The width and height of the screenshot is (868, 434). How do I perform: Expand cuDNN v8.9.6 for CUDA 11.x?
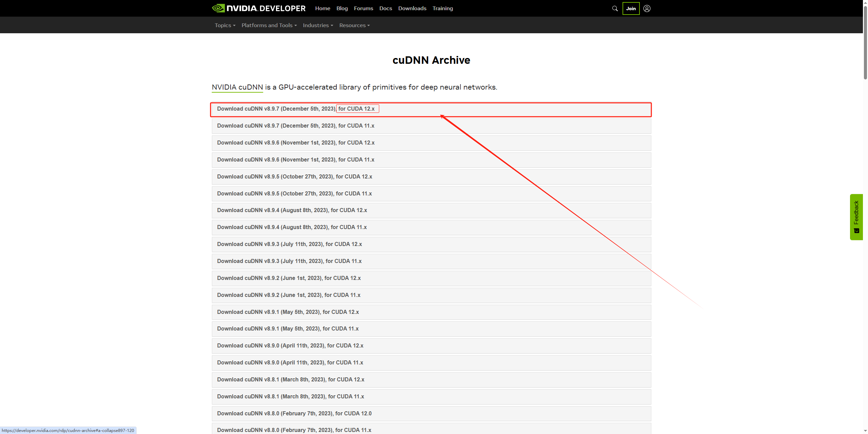tap(431, 160)
